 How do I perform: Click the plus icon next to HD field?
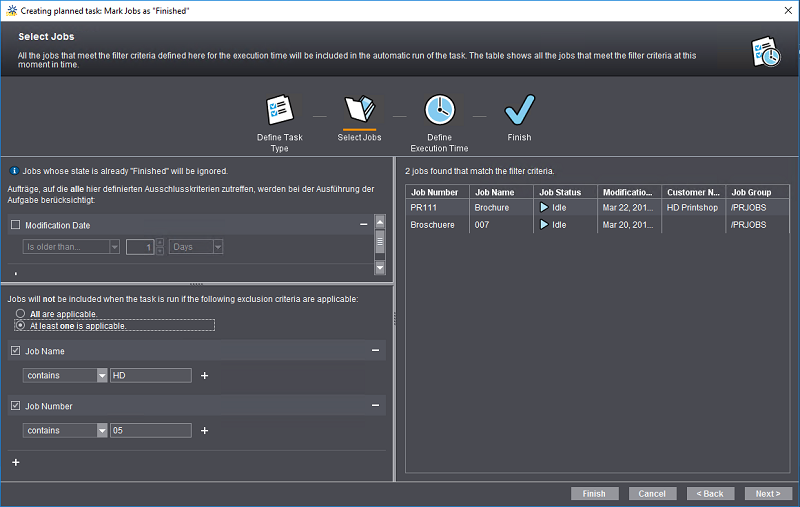(x=205, y=376)
